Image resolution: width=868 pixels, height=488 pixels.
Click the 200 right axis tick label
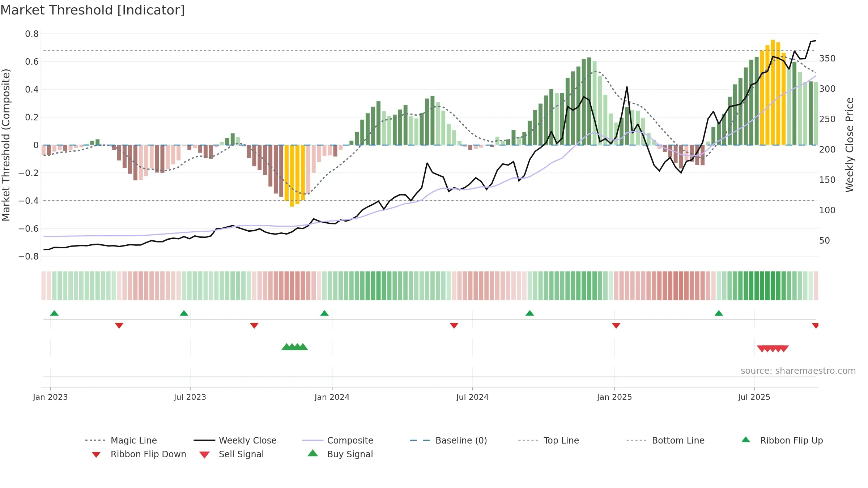[x=827, y=150]
